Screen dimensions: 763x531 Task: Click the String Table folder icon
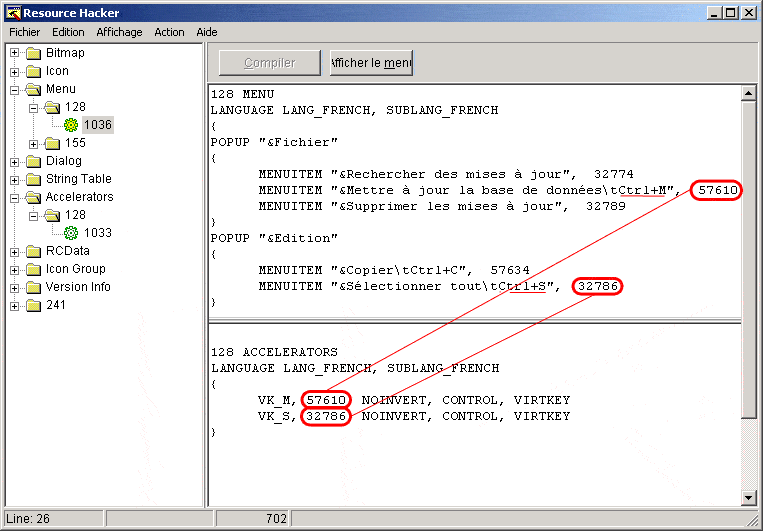pos(34,179)
